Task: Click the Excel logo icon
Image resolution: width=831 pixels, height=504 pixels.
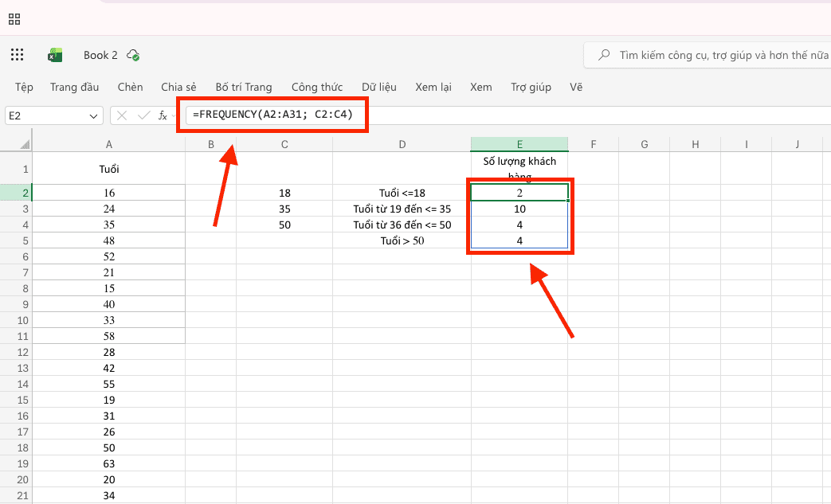Action: click(55, 55)
